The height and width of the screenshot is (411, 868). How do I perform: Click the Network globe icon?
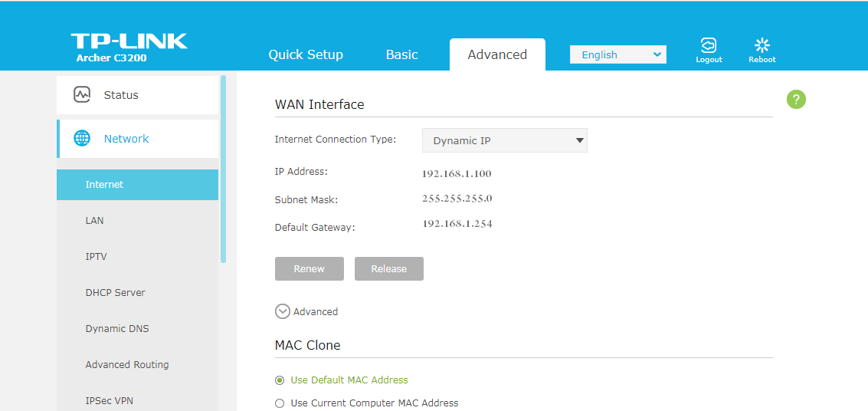coord(82,139)
